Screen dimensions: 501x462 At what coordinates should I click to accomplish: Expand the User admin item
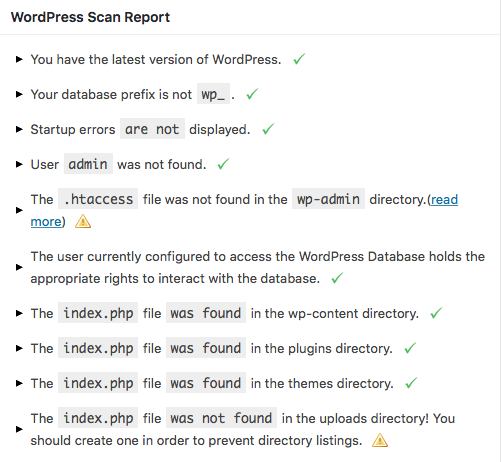[19, 164]
